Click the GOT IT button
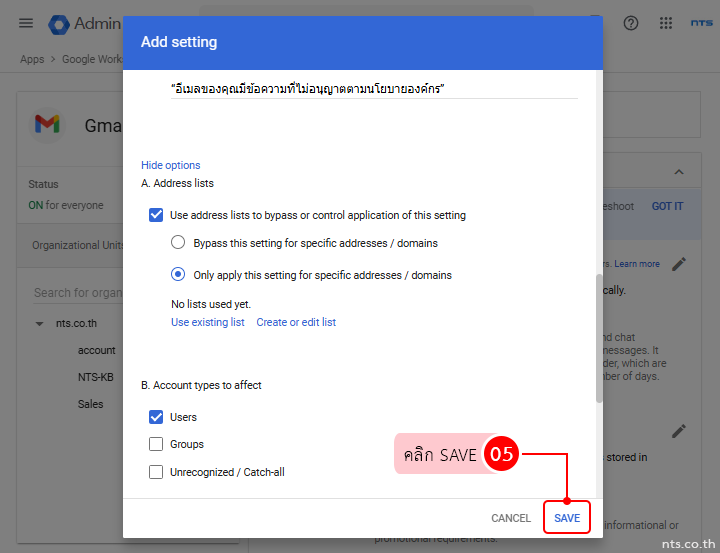This screenshot has width=720, height=553. coord(667,206)
